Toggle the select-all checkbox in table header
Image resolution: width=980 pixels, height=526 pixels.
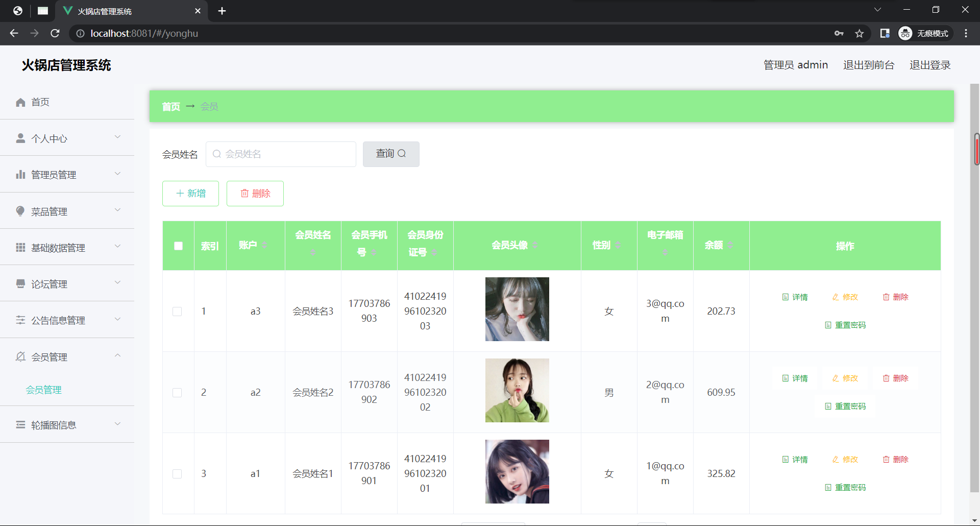178,246
